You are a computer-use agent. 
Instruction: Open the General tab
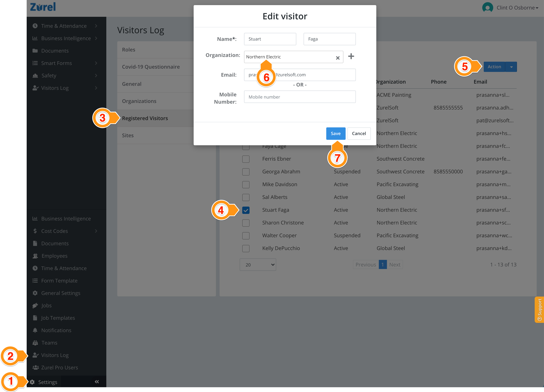click(155, 84)
